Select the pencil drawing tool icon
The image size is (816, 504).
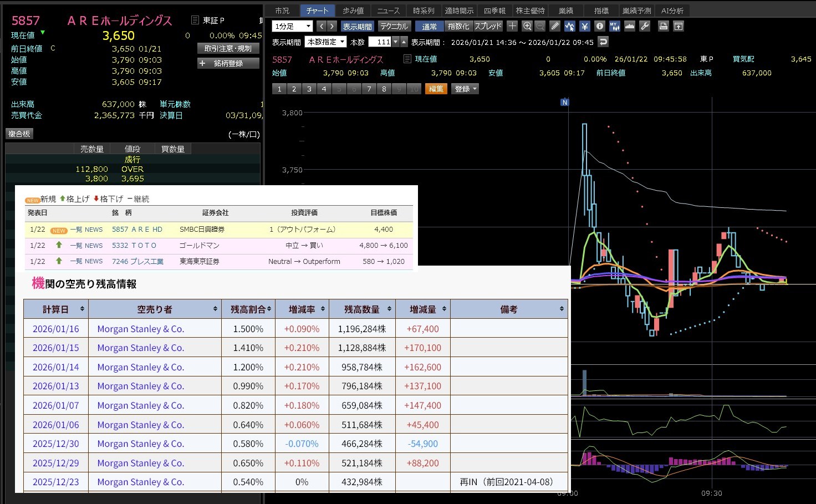coord(555,26)
